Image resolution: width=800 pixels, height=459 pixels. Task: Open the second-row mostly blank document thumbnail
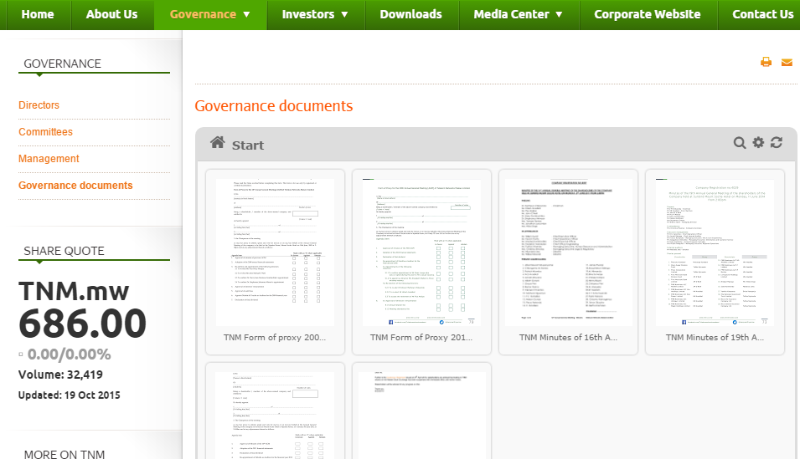421,415
